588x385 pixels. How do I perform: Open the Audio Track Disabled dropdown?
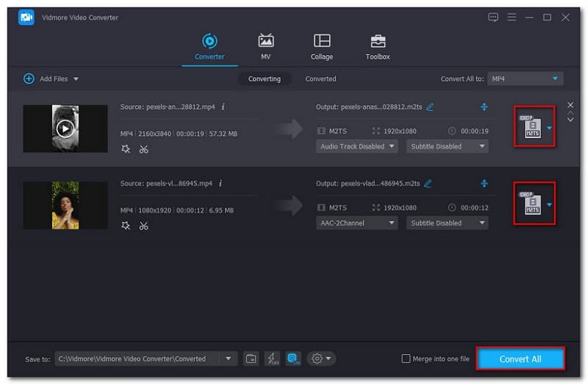tap(357, 146)
